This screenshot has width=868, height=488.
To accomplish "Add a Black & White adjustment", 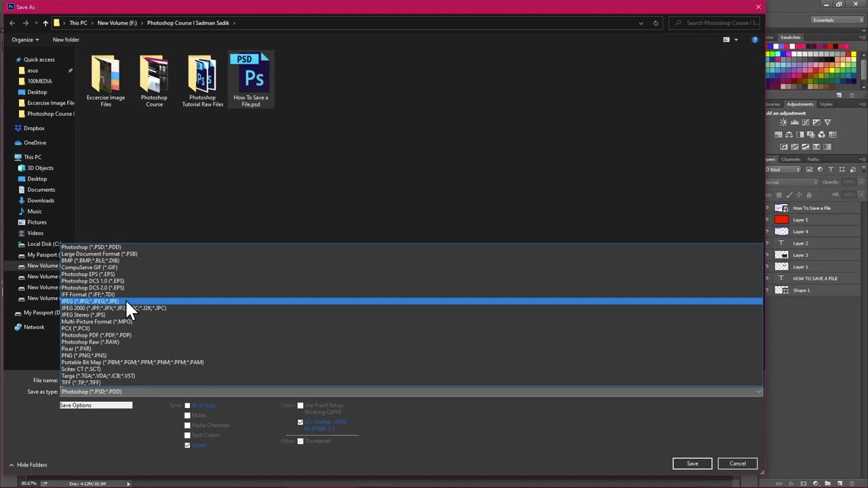I will 800,135.
